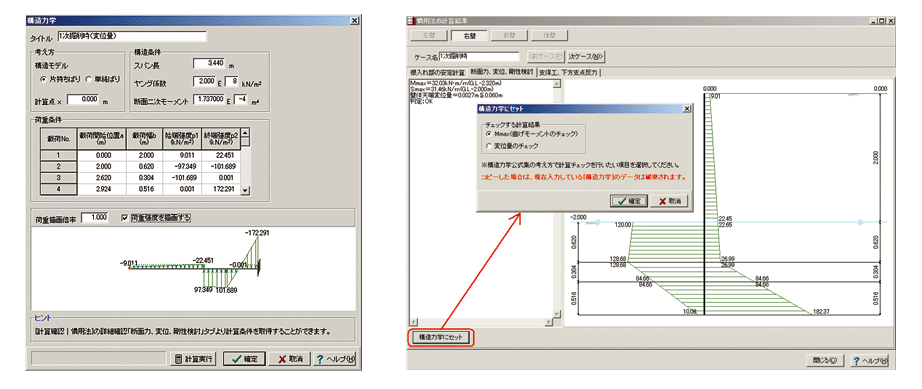Click 確定 in the 構造力学にセット popup
Viewport: 922px width, 389px height.
tap(629, 201)
